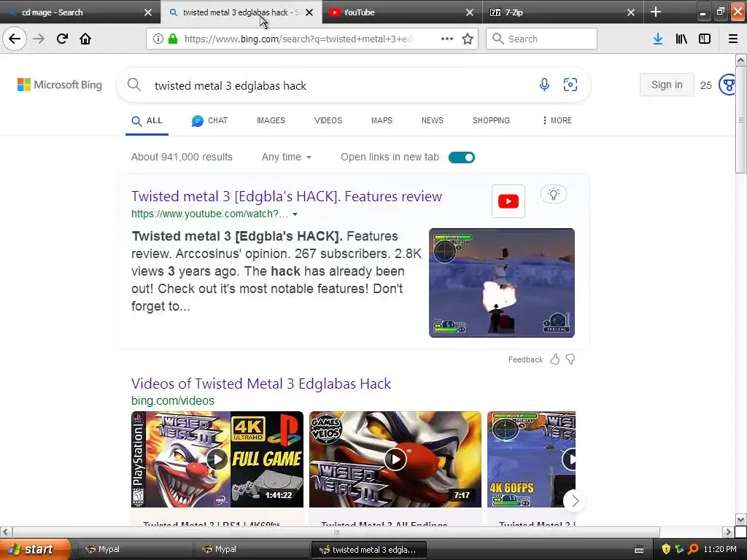The height and width of the screenshot is (560, 747).
Task: Select the IMAGES search tab
Action: tap(271, 120)
